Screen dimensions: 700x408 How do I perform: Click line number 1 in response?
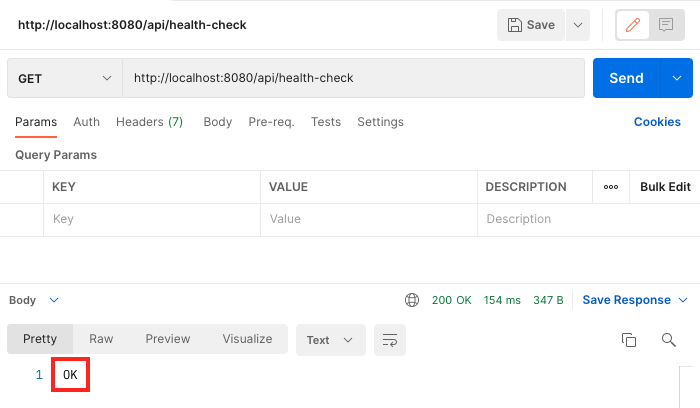(39, 375)
